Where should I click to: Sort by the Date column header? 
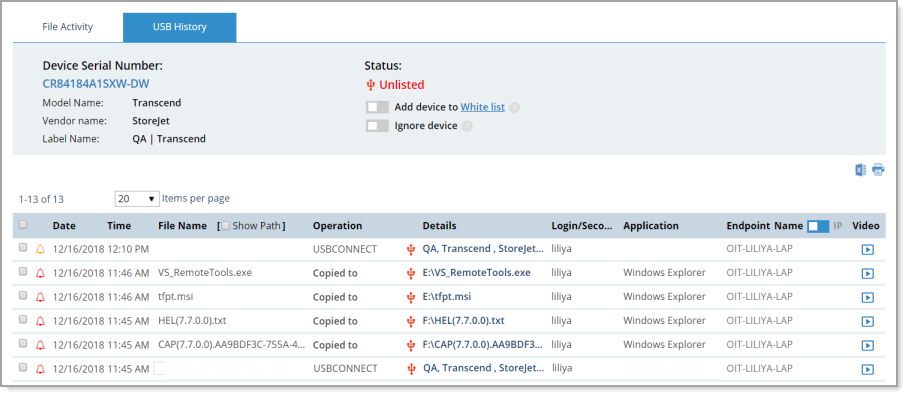[x=64, y=226]
